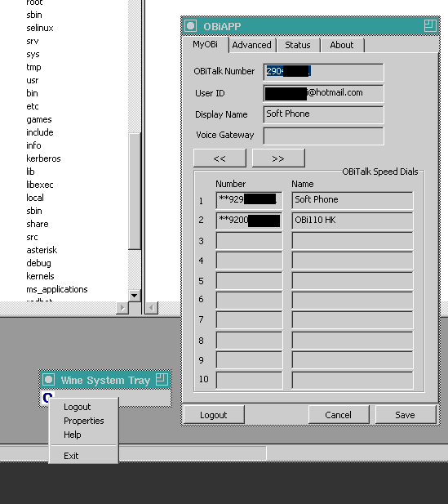Click speed dial 2 Name field OBi110 HK

pyautogui.click(x=353, y=221)
